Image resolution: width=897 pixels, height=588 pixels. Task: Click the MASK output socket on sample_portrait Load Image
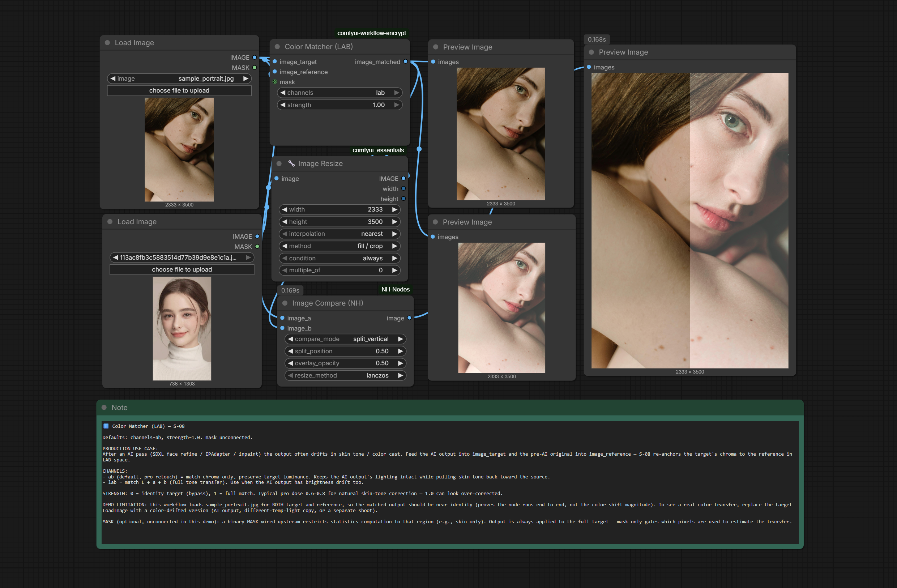[x=255, y=68]
